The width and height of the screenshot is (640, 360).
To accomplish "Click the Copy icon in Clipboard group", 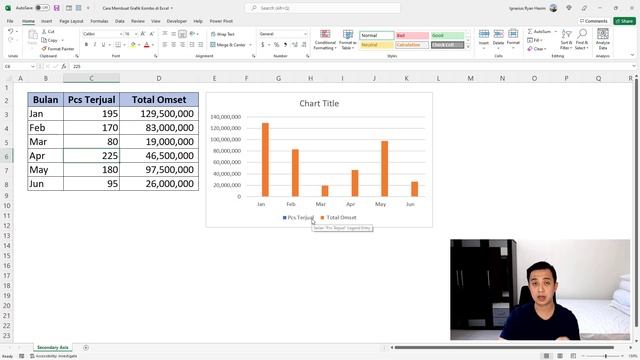I will [44, 40].
